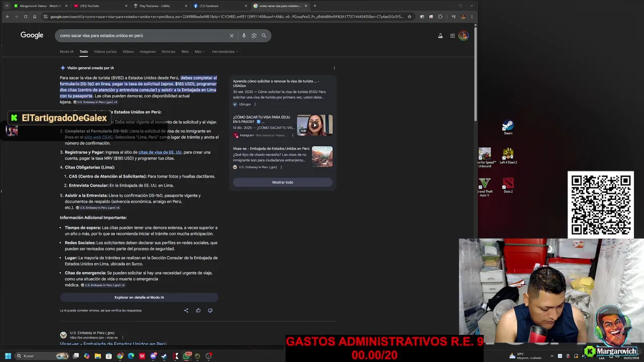Open Dota 2 desktop shortcut
This screenshot has height=362, width=644.
point(508,186)
